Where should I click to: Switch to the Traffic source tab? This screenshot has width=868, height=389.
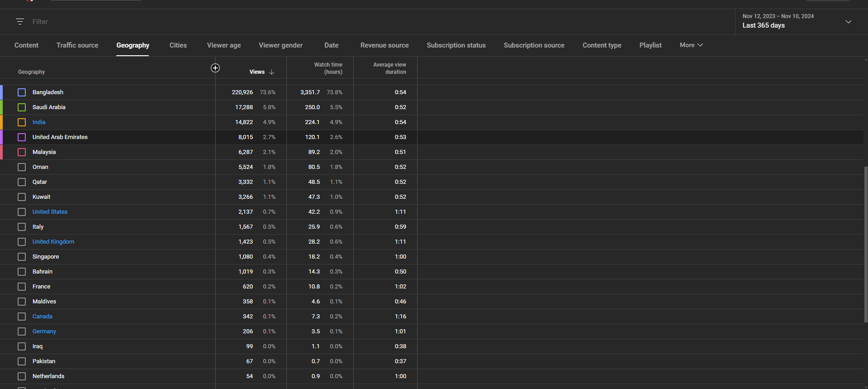(x=77, y=45)
